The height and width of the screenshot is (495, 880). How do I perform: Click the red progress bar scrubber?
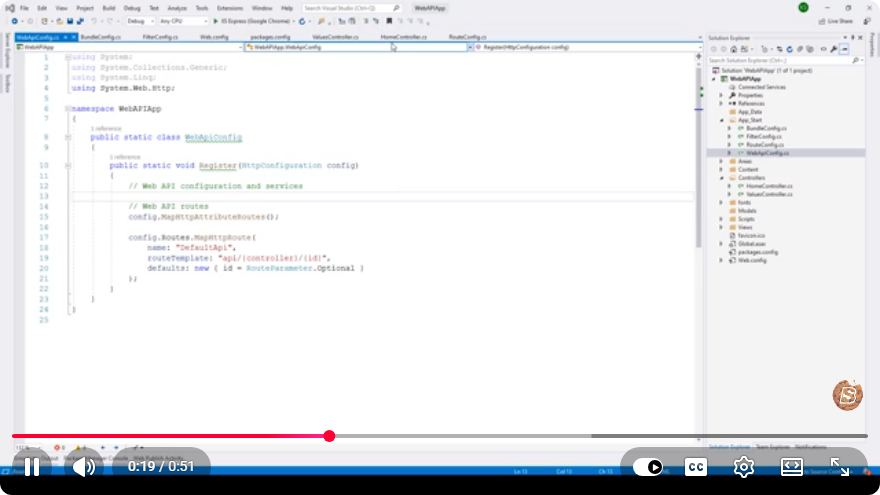(329, 436)
